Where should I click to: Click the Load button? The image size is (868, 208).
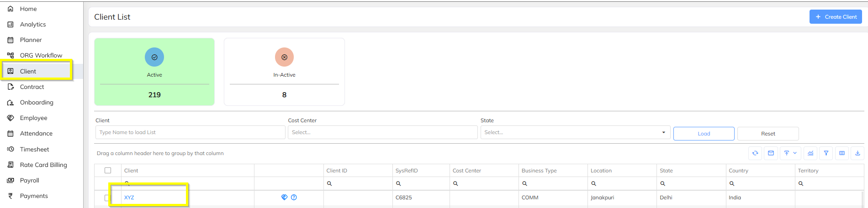click(704, 134)
